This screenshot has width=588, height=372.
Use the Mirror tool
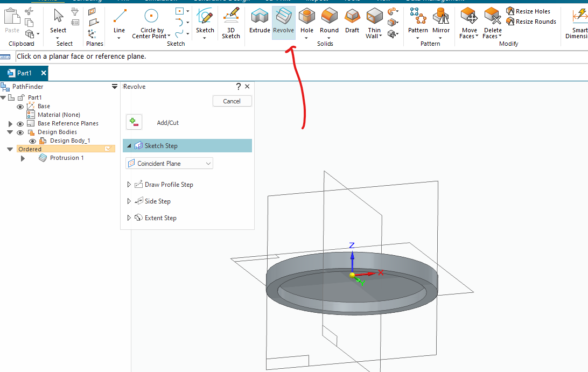441,20
